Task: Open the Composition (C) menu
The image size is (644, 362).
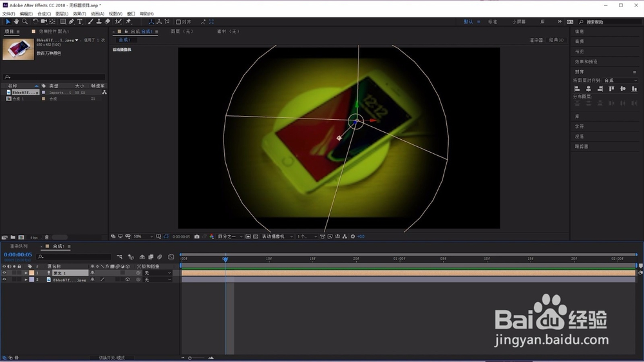Action: (x=44, y=14)
